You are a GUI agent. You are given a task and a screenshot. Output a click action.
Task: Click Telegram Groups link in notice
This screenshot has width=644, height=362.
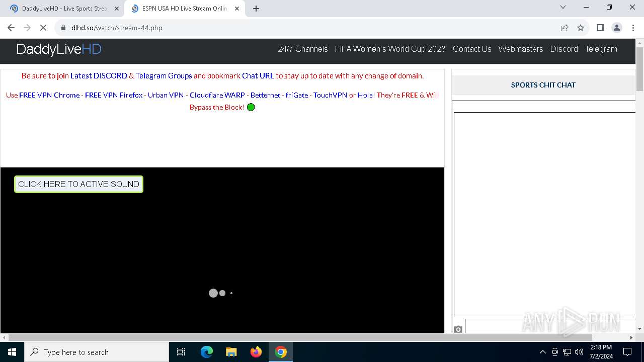164,76
